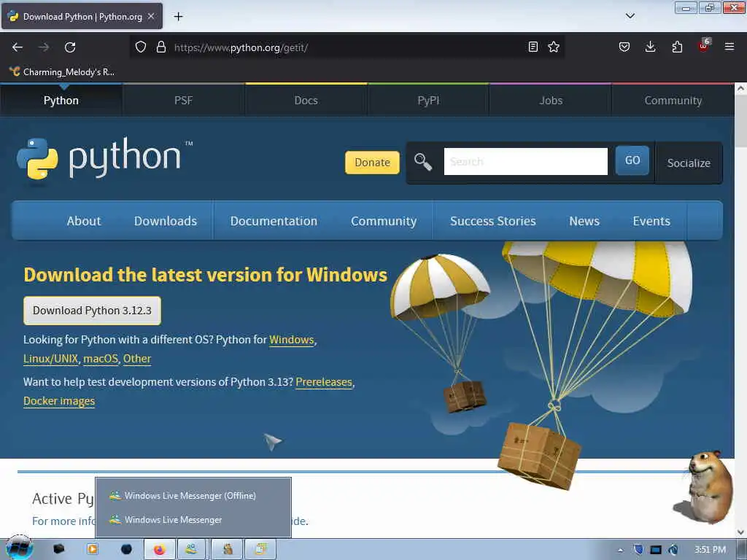The width and height of the screenshot is (747, 560).
Task: Follow the Linux/UNIX link
Action: pyautogui.click(x=50, y=359)
